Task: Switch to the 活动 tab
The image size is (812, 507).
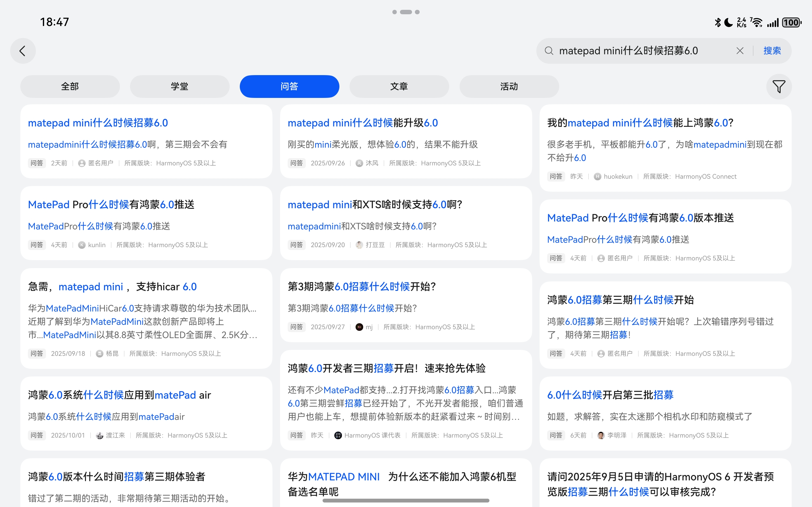Action: (x=509, y=87)
